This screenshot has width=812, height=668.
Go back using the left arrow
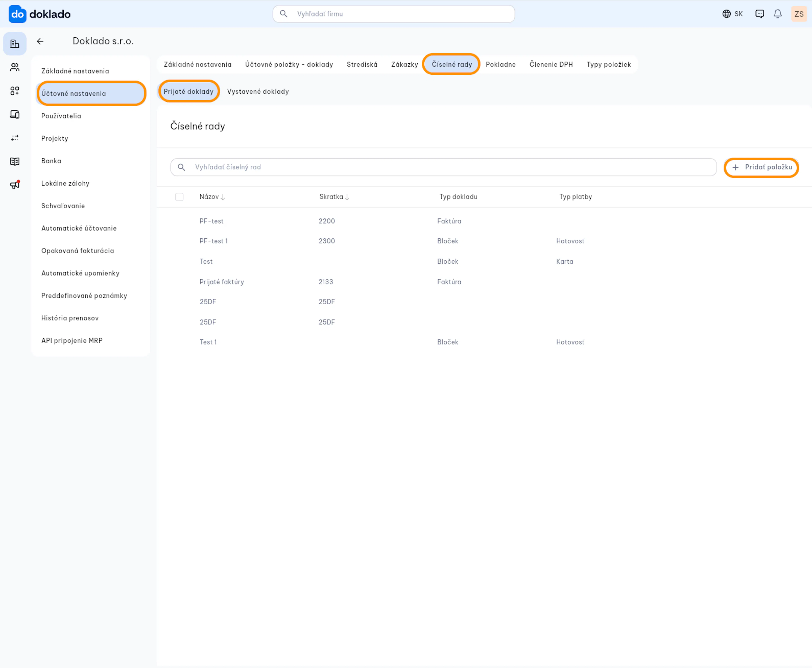(x=40, y=41)
